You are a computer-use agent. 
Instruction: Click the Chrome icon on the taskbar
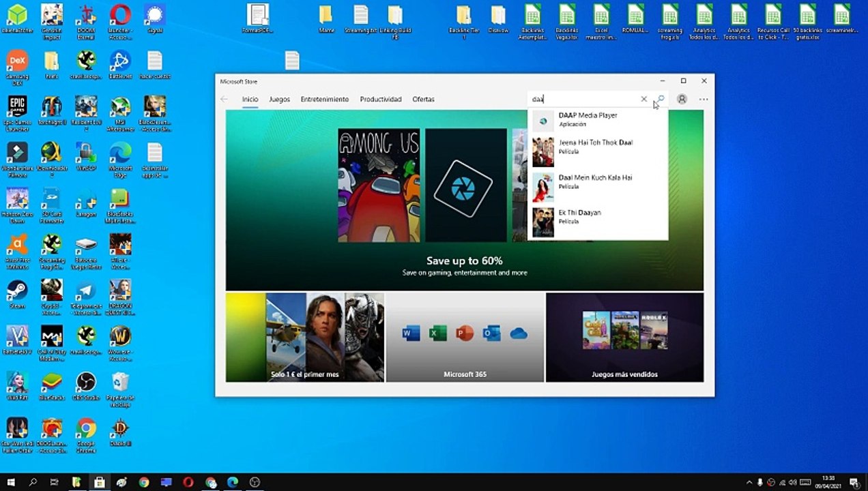(144, 482)
